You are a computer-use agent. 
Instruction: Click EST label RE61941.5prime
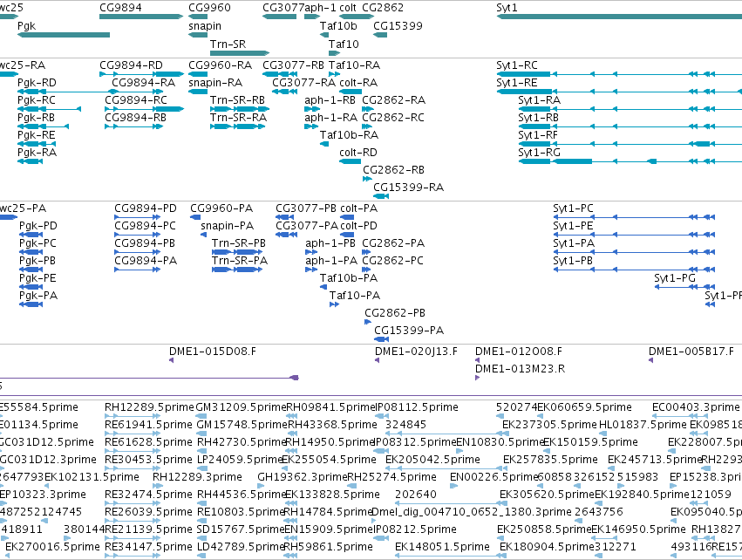(x=148, y=425)
